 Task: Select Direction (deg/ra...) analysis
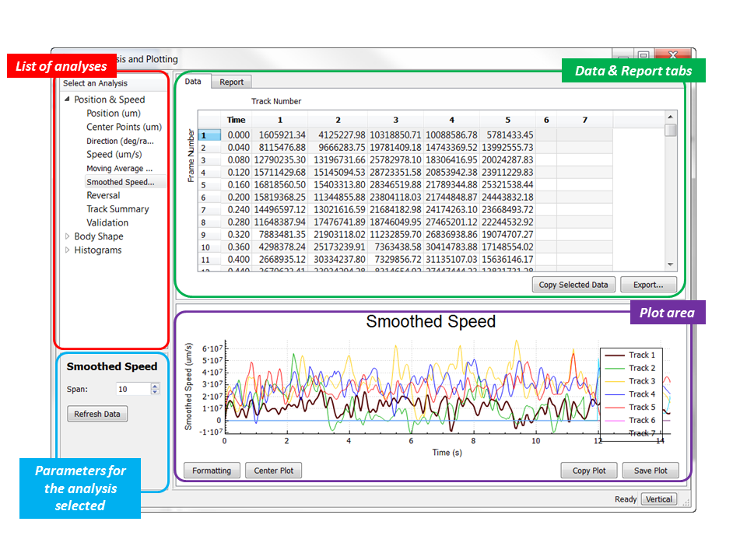[120, 141]
